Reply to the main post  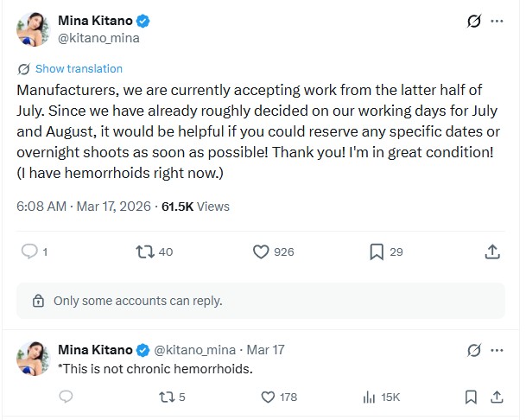click(29, 251)
